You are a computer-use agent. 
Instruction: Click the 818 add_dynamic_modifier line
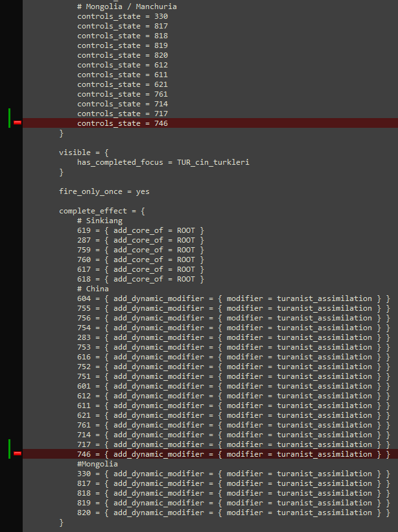(233, 493)
